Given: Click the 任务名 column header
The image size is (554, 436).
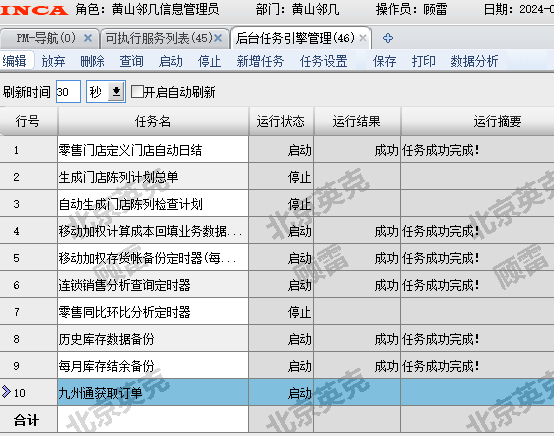Looking at the screenshot, I should 153,122.
